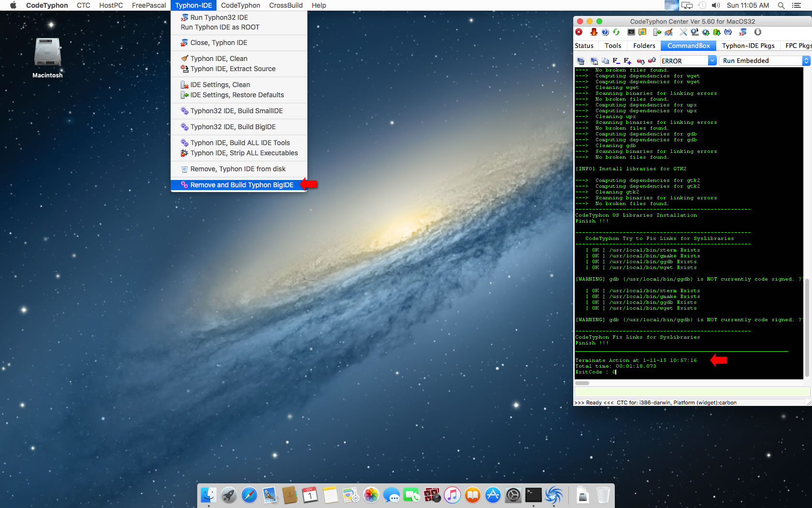Image resolution: width=812 pixels, height=508 pixels.
Task: Click the server with green arrow icon
Action: pos(657,32)
